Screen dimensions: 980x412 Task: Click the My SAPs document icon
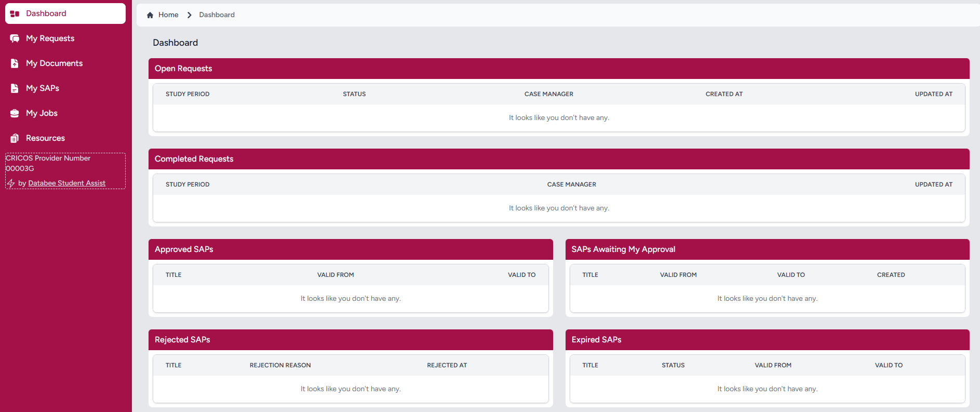[x=15, y=88]
